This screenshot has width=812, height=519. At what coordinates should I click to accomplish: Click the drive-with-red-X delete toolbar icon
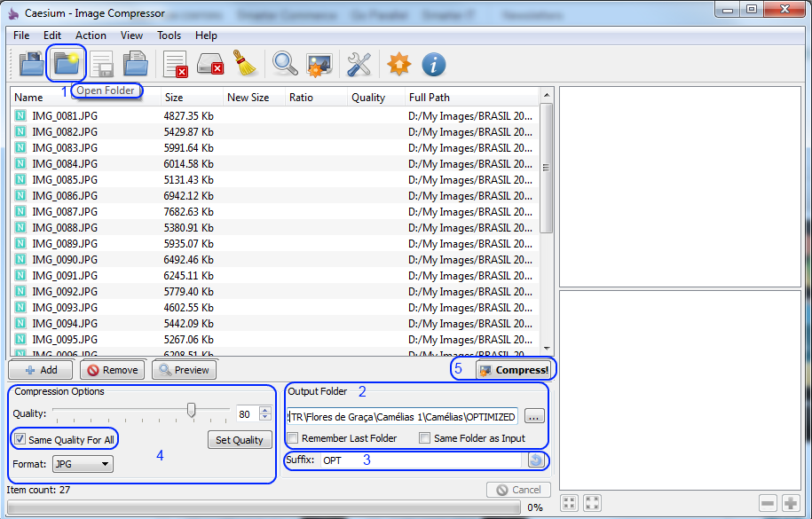pos(210,64)
